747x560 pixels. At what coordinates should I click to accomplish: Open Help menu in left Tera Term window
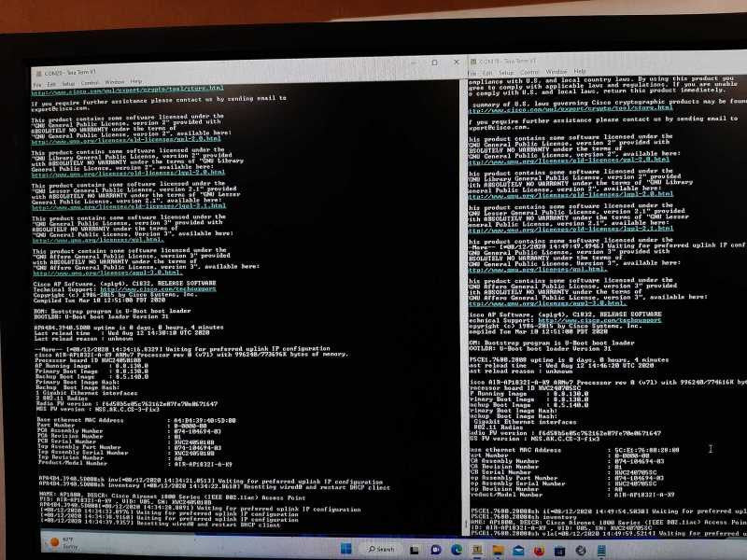pos(136,81)
